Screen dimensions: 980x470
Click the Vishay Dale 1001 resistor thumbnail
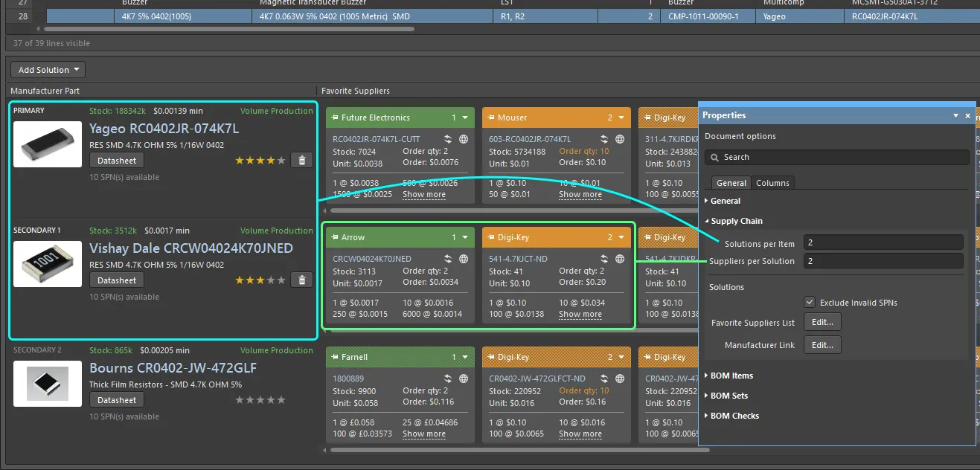48,264
